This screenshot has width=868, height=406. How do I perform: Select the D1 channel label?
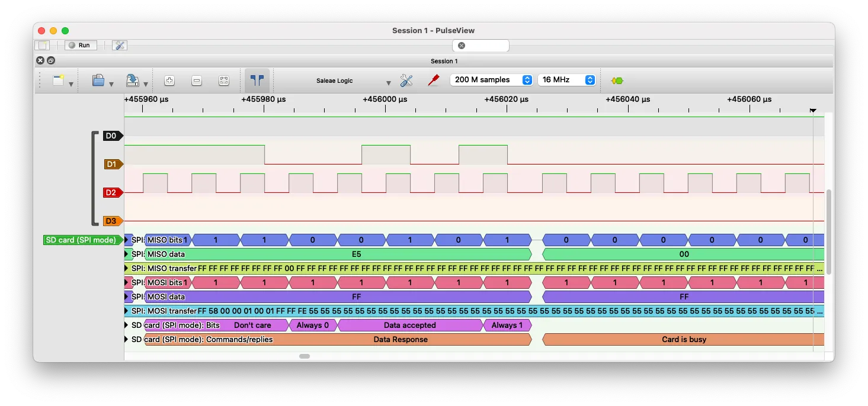click(x=113, y=164)
